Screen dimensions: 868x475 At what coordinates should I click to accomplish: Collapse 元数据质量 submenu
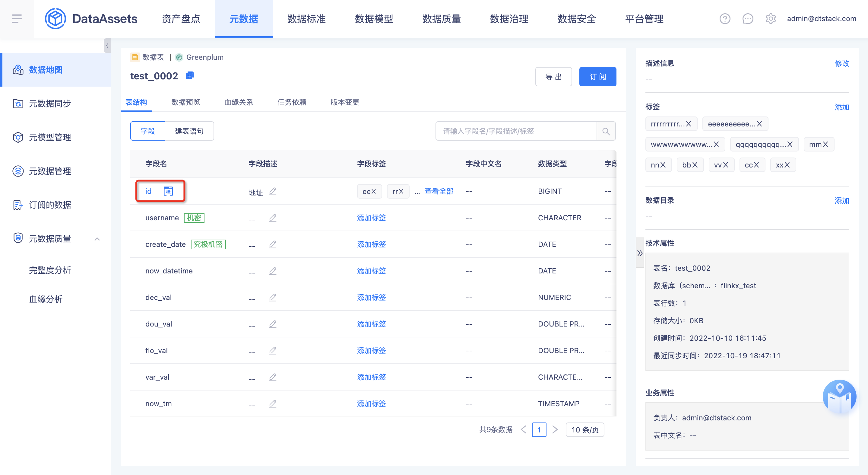coord(97,239)
